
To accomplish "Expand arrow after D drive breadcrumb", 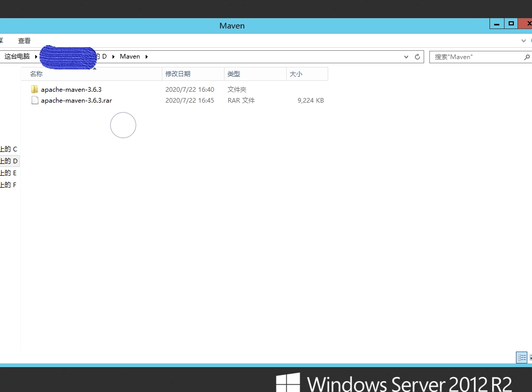I will 113,57.
